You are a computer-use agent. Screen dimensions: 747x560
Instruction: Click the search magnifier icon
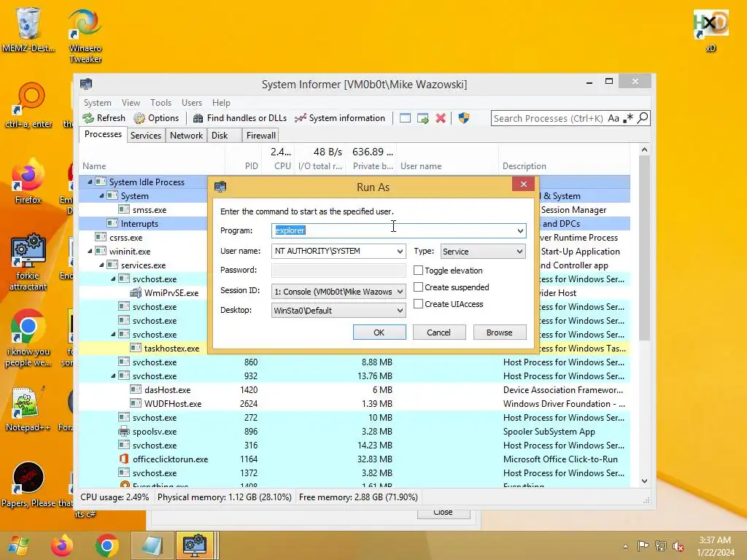[643, 117]
